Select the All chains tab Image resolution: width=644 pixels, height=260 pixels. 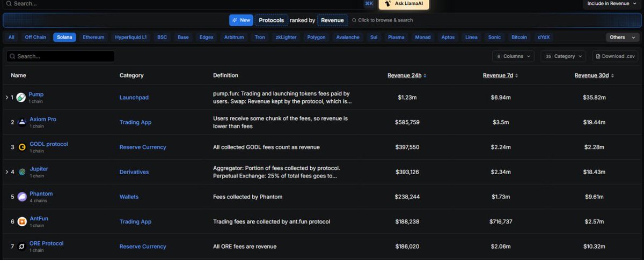(11, 38)
